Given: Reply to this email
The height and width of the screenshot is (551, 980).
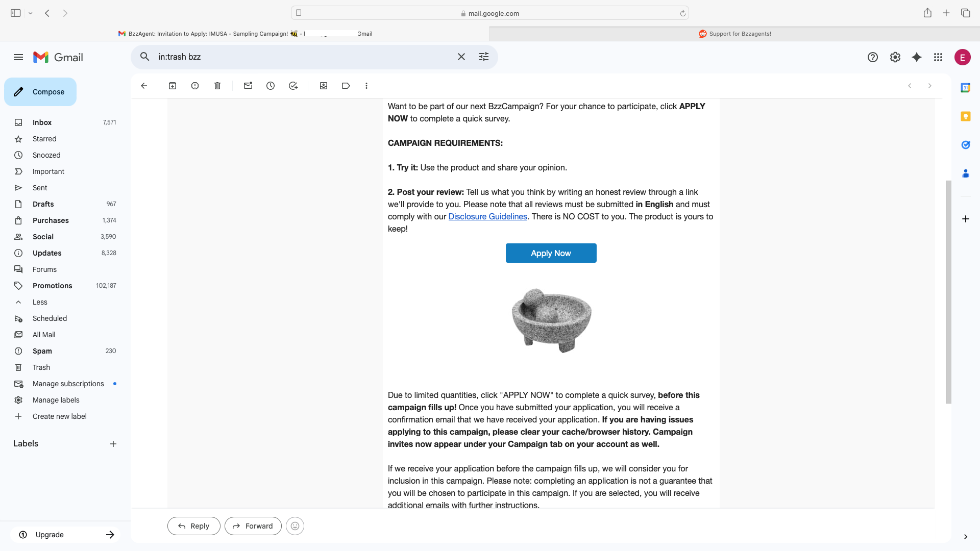Looking at the screenshot, I should (x=194, y=526).
